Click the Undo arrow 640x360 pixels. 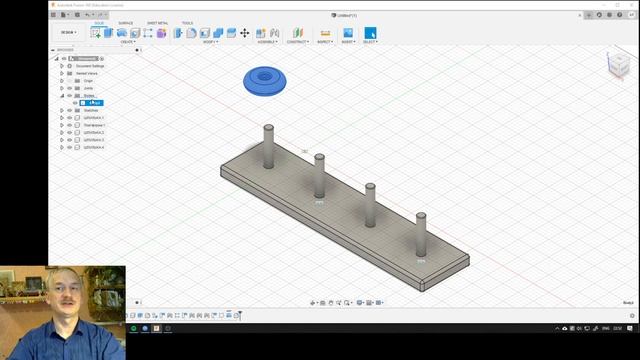point(87,15)
